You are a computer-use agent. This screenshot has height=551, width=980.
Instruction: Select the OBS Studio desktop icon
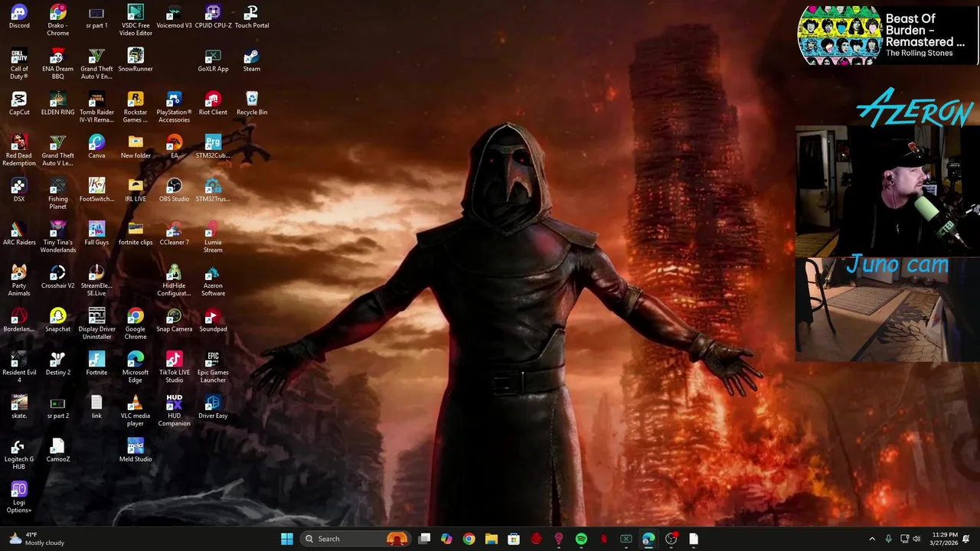(x=174, y=191)
